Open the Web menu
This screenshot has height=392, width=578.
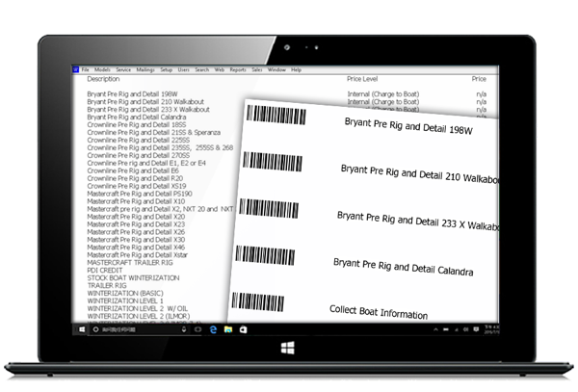220,69
